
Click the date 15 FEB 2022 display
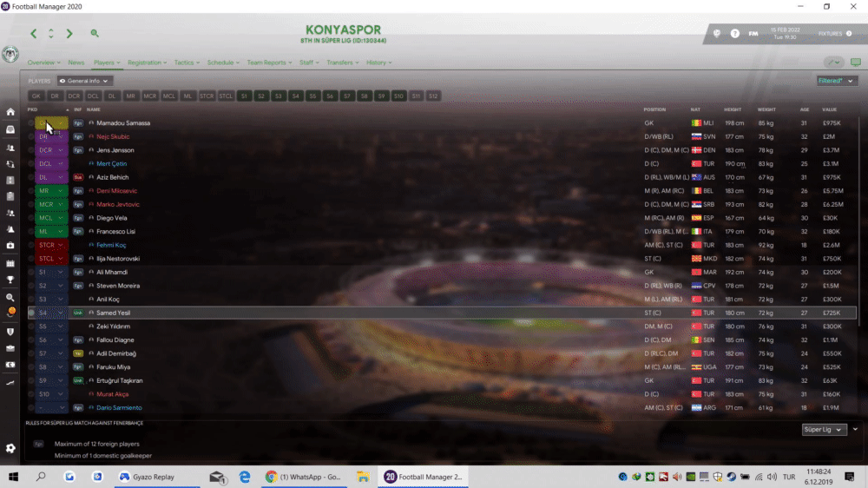[785, 30]
